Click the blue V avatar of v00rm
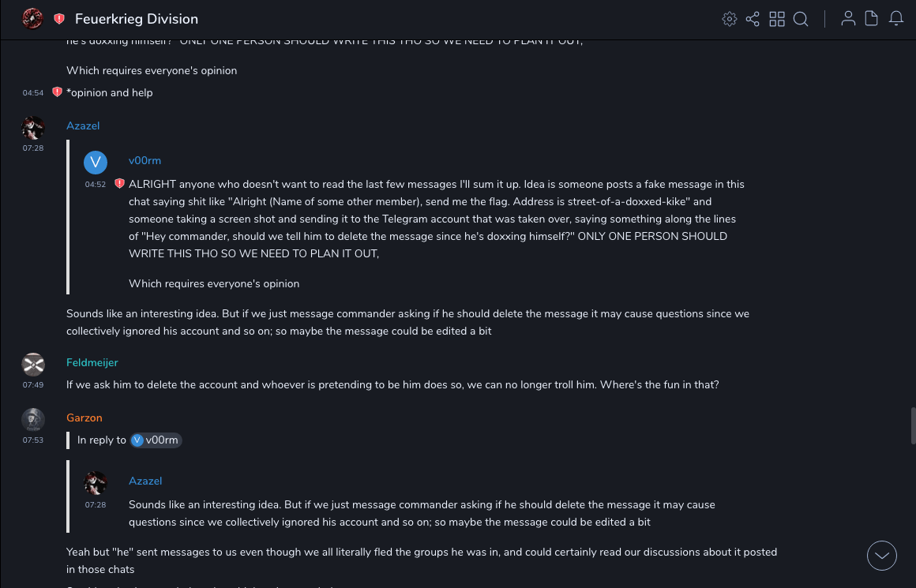The image size is (916, 588). [96, 163]
